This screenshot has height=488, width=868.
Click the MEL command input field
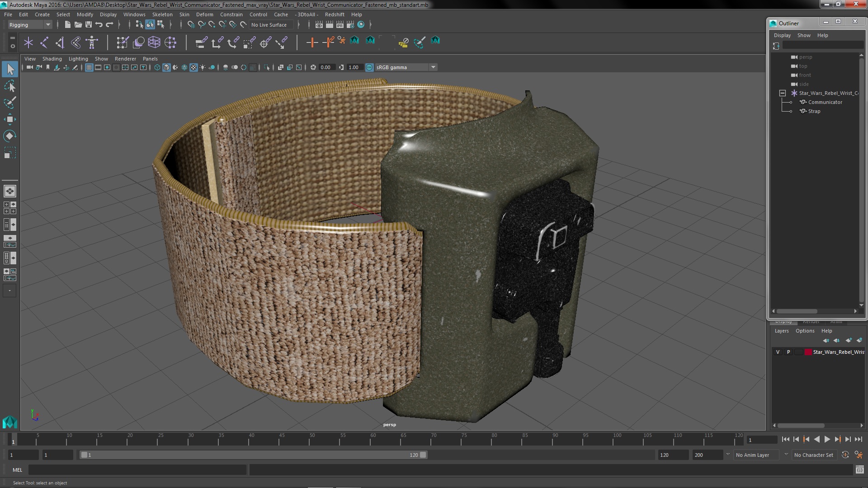[x=137, y=470]
